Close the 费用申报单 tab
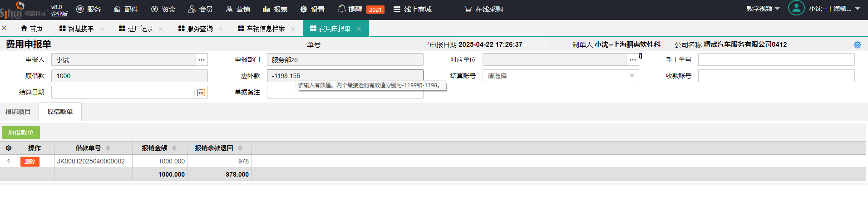Image resolution: width=868 pixels, height=222 pixels. coord(359,29)
